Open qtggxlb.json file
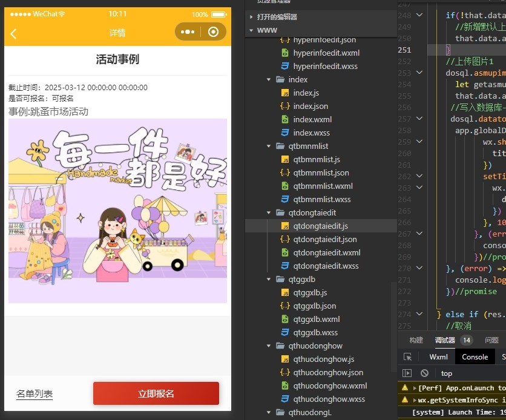Viewport: 506px width, 420px height. click(x=314, y=306)
